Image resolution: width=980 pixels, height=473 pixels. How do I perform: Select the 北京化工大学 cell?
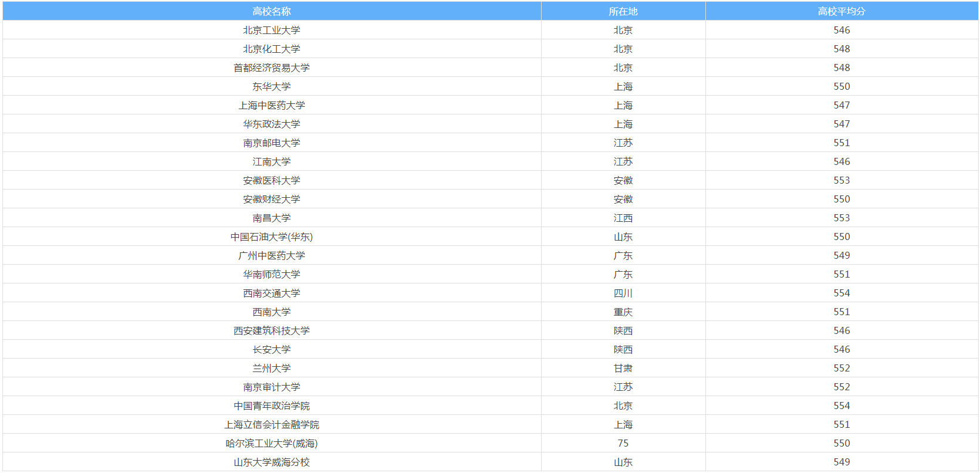click(272, 49)
